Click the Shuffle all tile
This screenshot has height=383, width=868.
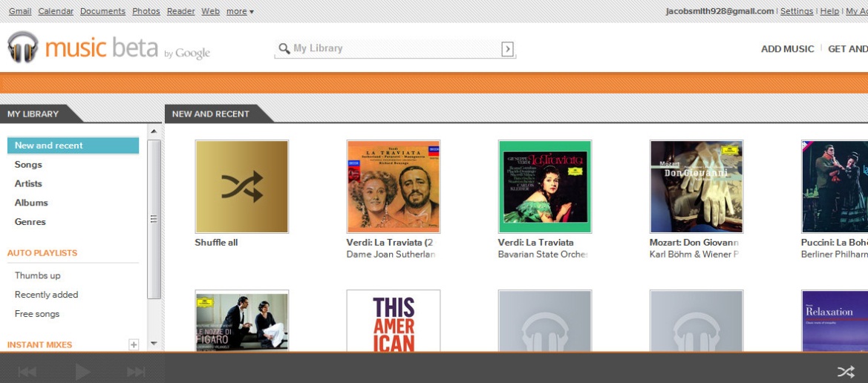pyautogui.click(x=241, y=186)
